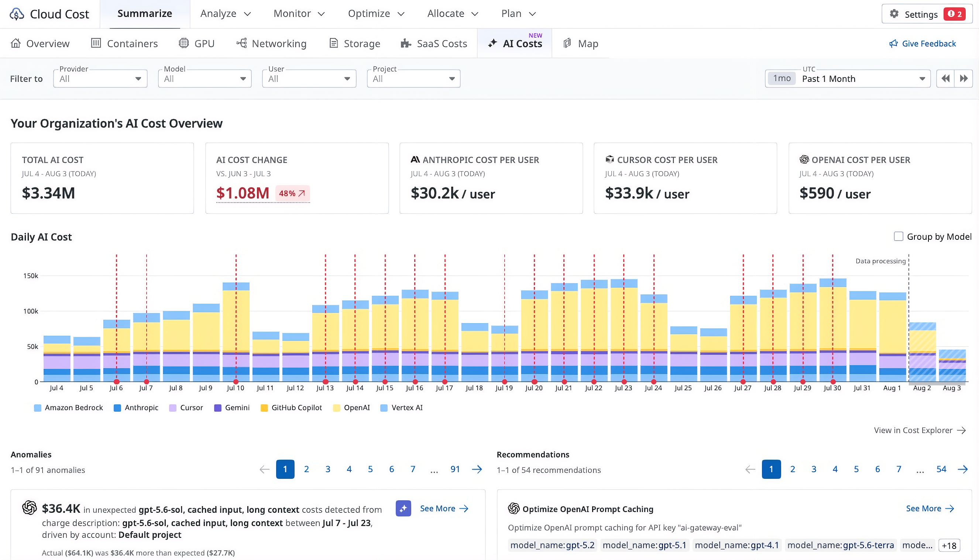
Task: Click the Anthropic logo in the cost per user card
Action: coord(415,159)
